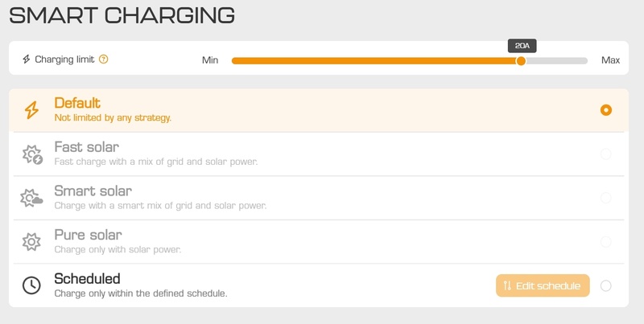Click the Pure solar sun icon

click(31, 242)
